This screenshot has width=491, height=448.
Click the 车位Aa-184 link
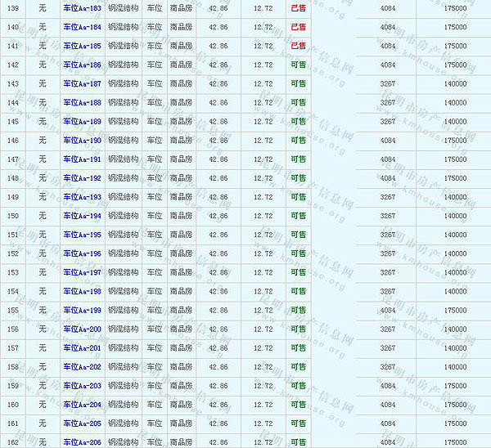pyautogui.click(x=83, y=27)
